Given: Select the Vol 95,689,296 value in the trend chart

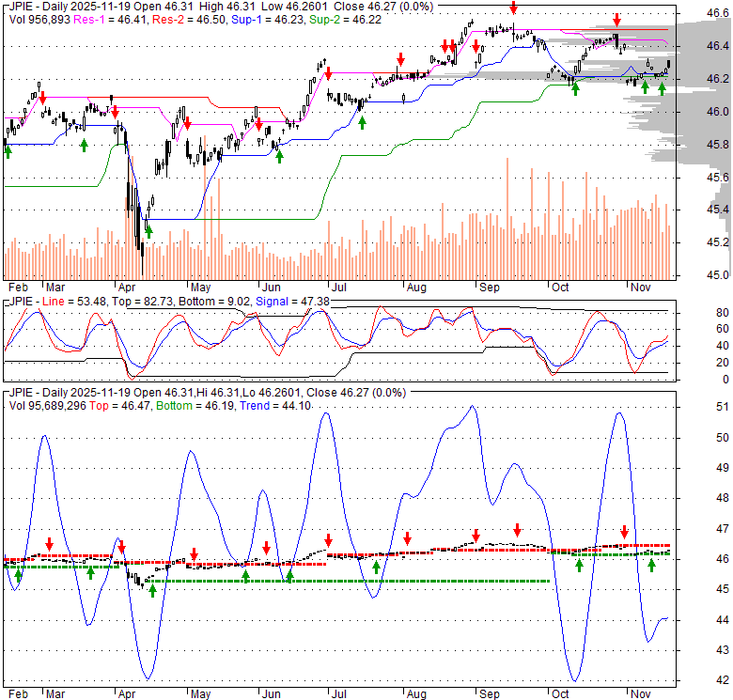Looking at the screenshot, I should (47, 406).
